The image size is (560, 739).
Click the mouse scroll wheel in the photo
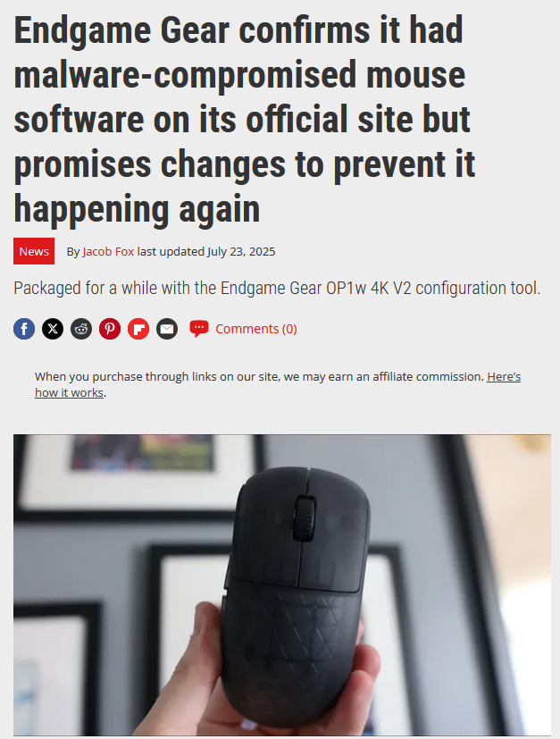305,518
